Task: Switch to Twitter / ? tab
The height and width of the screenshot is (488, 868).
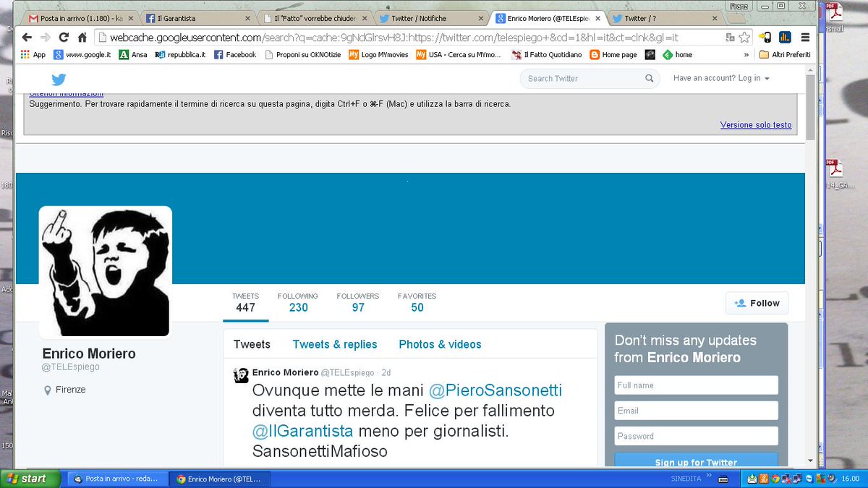Action: tap(665, 18)
